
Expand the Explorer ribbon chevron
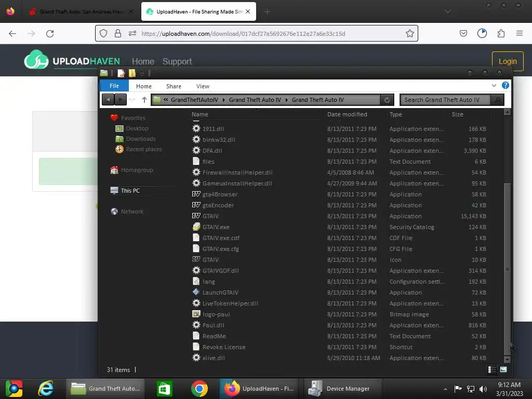(x=494, y=86)
